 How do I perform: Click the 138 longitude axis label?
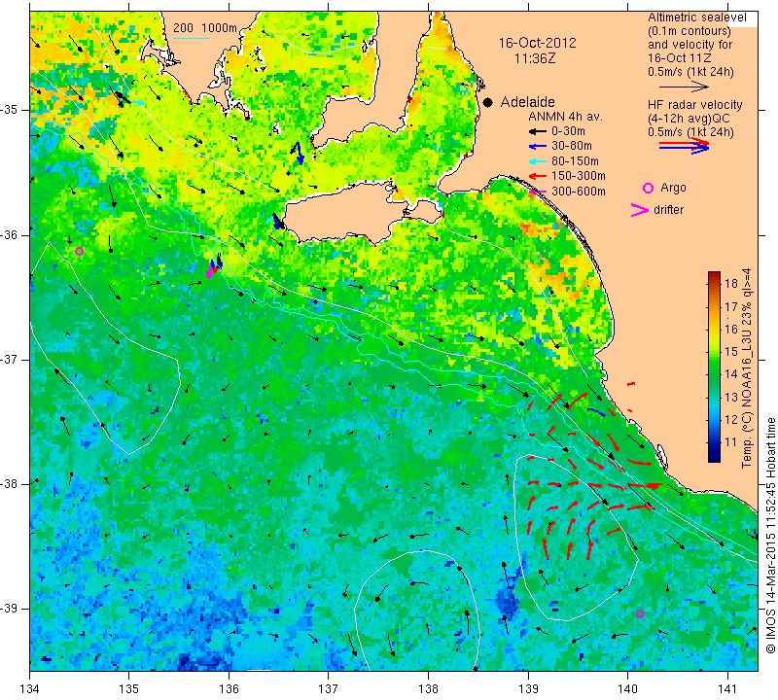point(428,689)
